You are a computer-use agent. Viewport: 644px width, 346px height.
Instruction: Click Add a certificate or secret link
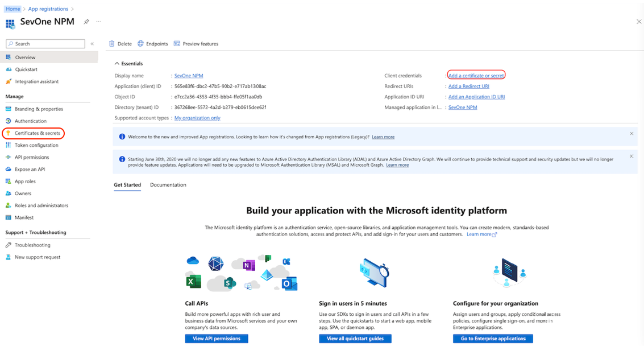pyautogui.click(x=476, y=76)
